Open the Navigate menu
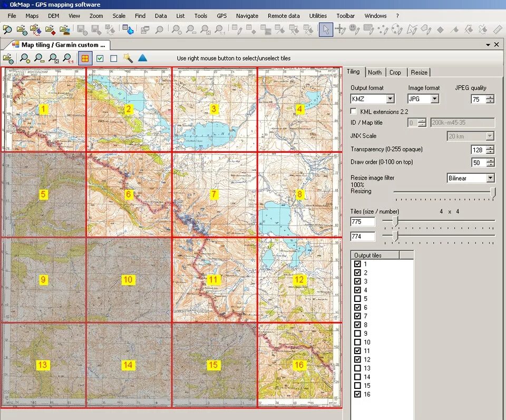This screenshot has width=506, height=420. (x=247, y=16)
